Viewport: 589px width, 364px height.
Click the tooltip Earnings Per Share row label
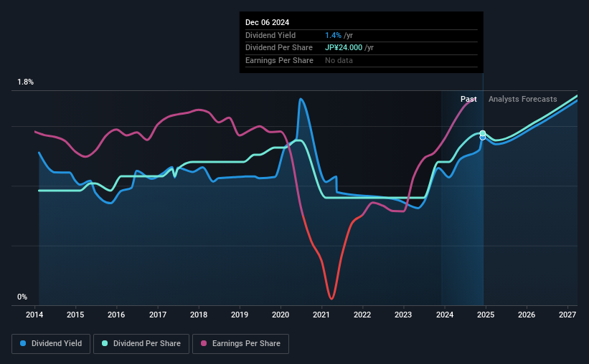tap(279, 60)
